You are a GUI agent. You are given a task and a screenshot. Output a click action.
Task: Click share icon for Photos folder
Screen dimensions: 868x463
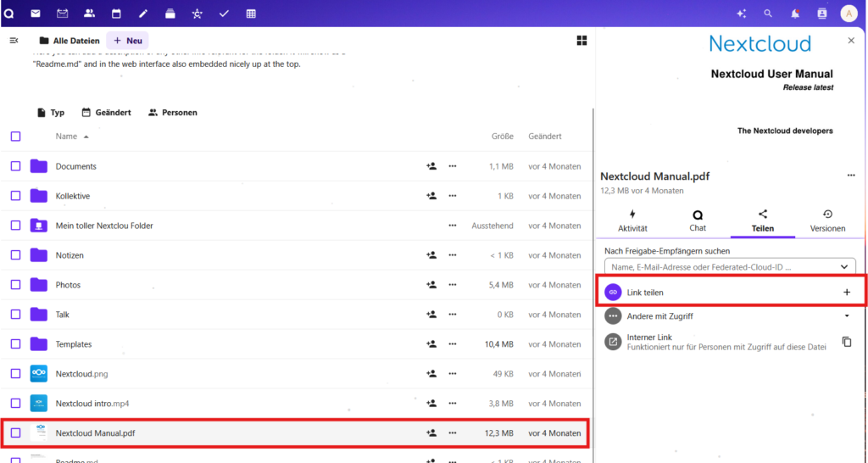click(x=431, y=285)
